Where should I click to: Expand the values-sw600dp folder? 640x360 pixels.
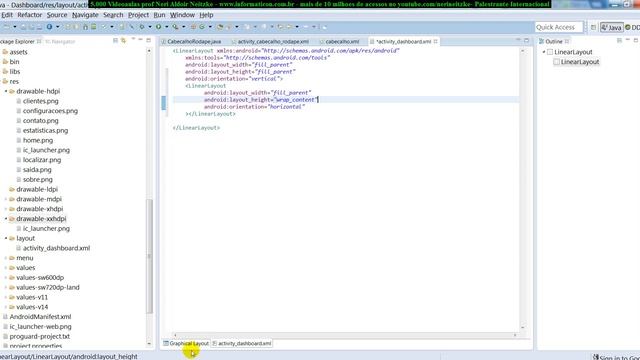pos(6,278)
